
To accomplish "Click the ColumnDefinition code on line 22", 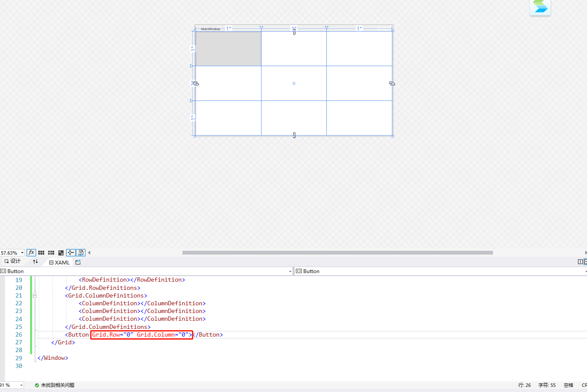I will [142, 303].
